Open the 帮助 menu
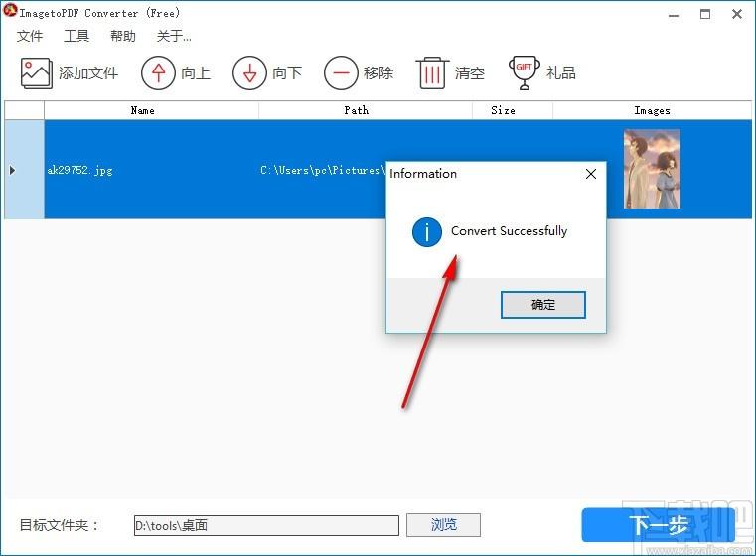This screenshot has width=756, height=556. tap(123, 36)
